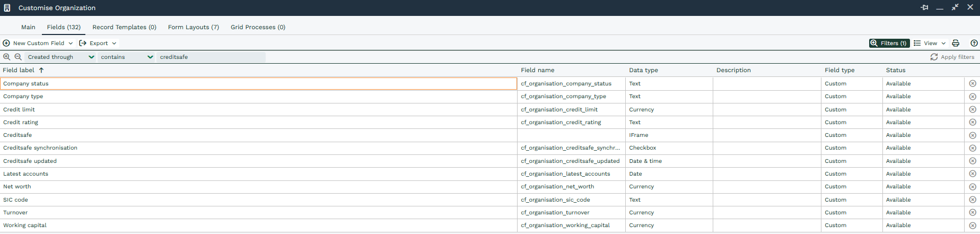Click the printer icon in toolbar
This screenshot has width=980, height=234.
956,44
